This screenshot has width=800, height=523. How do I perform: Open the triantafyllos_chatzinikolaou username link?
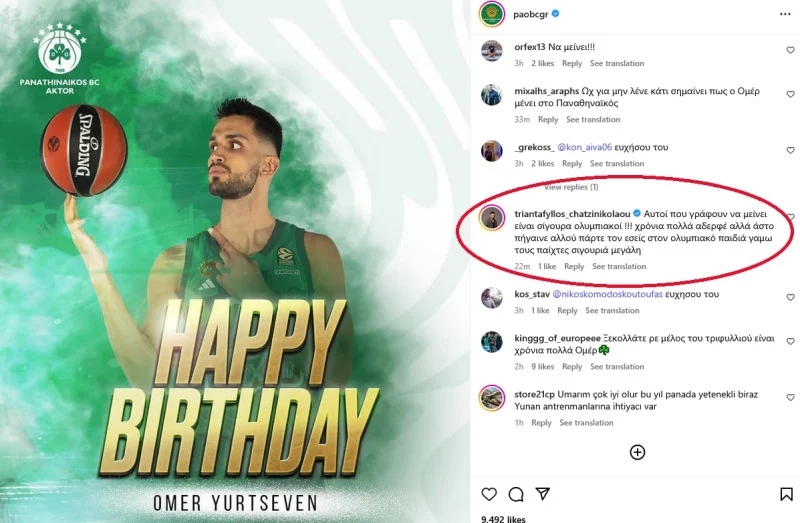click(x=570, y=214)
